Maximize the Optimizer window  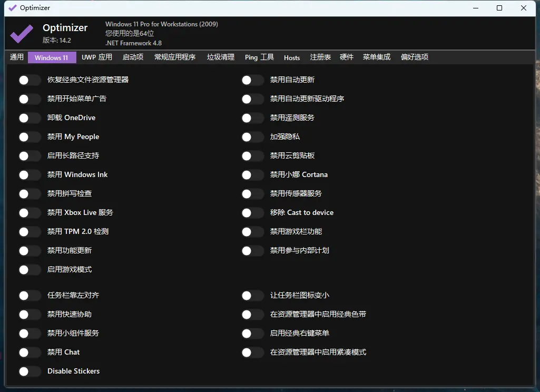[499, 8]
